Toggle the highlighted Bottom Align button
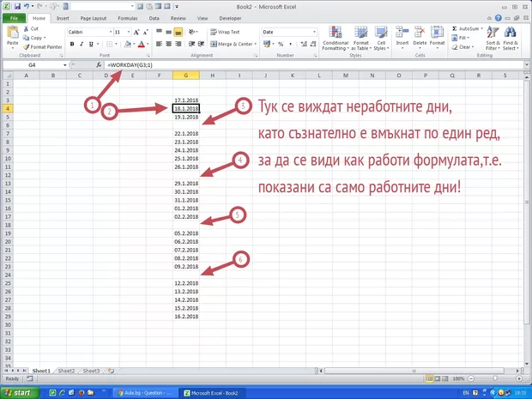 [x=178, y=32]
